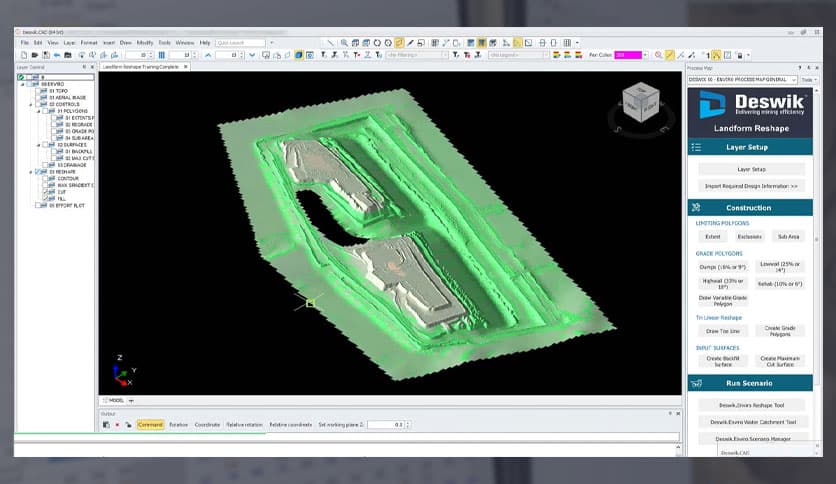Click the magenta Pen Color swatch
Image resolution: width=836 pixels, height=484 pixels.
(627, 55)
